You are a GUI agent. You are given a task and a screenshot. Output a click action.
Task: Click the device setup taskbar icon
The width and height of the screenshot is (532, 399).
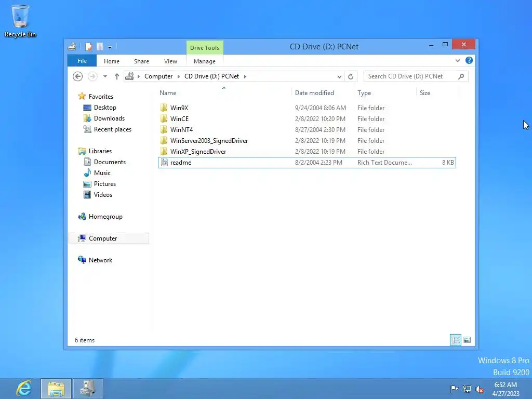88,389
